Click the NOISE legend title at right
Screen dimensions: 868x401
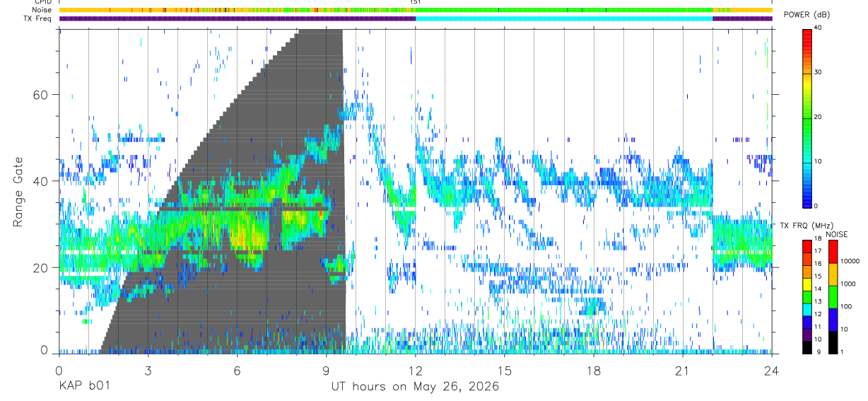836,234
